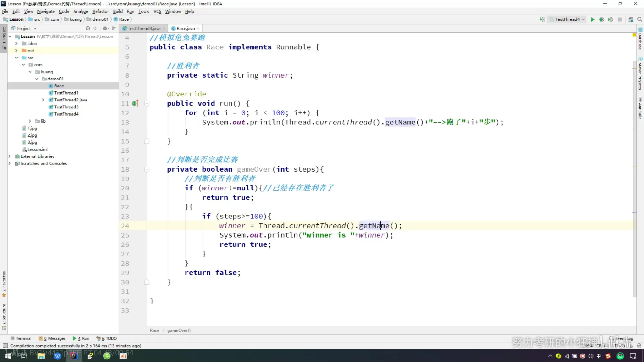644x362 pixels.
Task: Open the Favorites side panel
Action: [x=4, y=284]
